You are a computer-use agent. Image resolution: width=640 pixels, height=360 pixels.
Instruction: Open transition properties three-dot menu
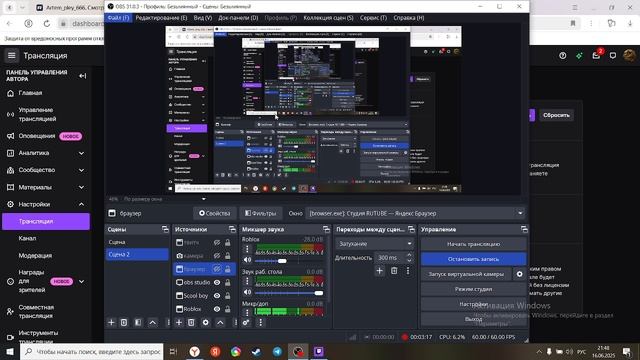pyautogui.click(x=408, y=271)
